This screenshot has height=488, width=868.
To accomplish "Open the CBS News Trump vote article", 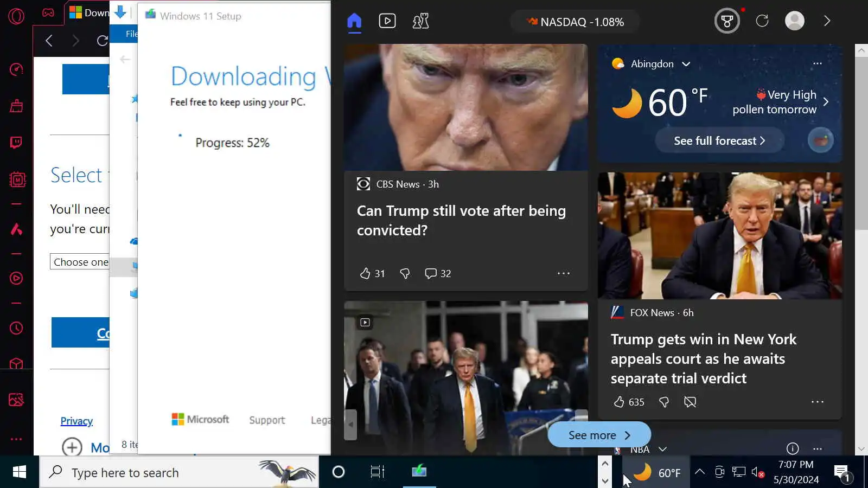I will (461, 221).
